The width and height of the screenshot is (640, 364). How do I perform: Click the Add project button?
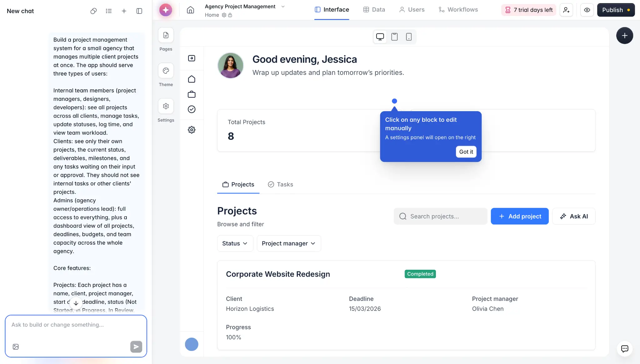click(520, 216)
